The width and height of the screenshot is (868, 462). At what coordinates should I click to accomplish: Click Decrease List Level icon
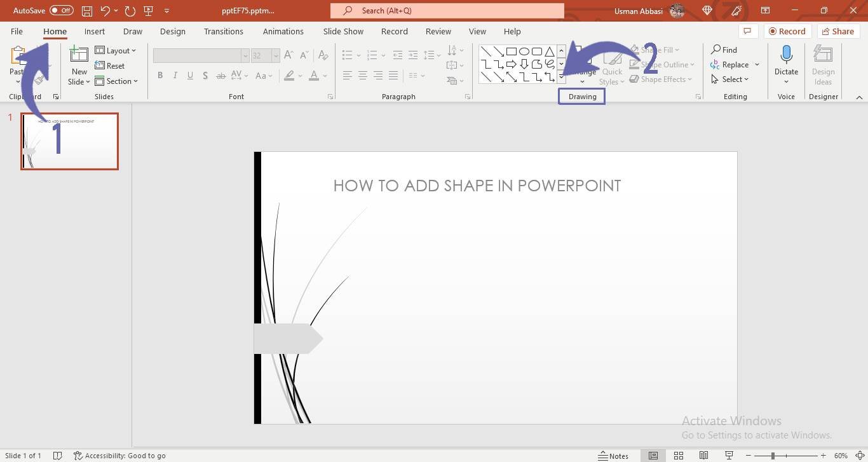click(x=398, y=56)
